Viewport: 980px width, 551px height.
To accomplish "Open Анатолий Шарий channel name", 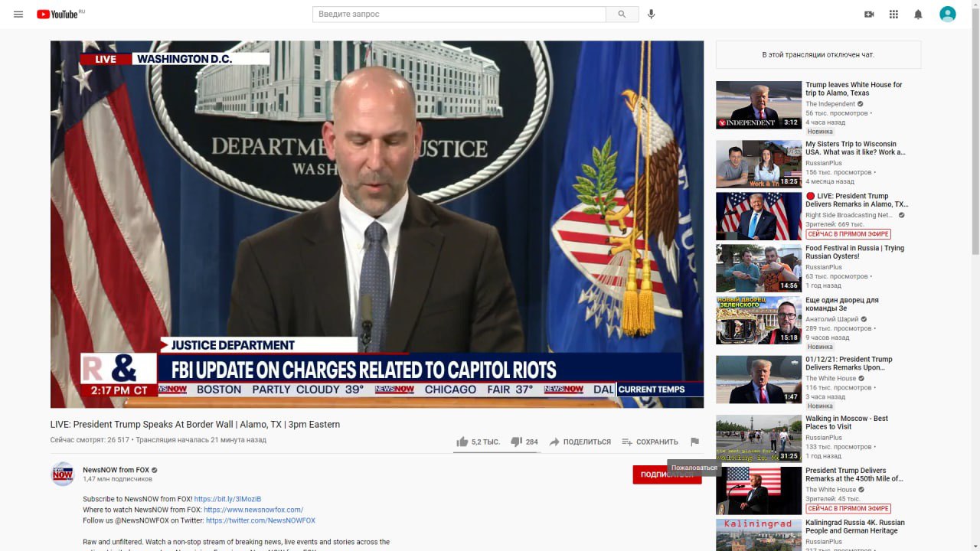I will (x=831, y=319).
